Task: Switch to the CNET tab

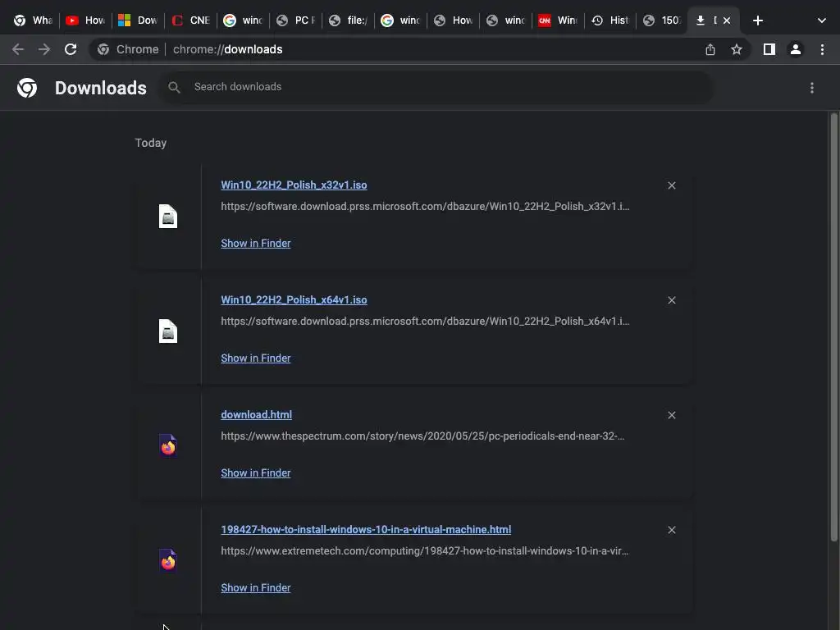Action: point(190,21)
